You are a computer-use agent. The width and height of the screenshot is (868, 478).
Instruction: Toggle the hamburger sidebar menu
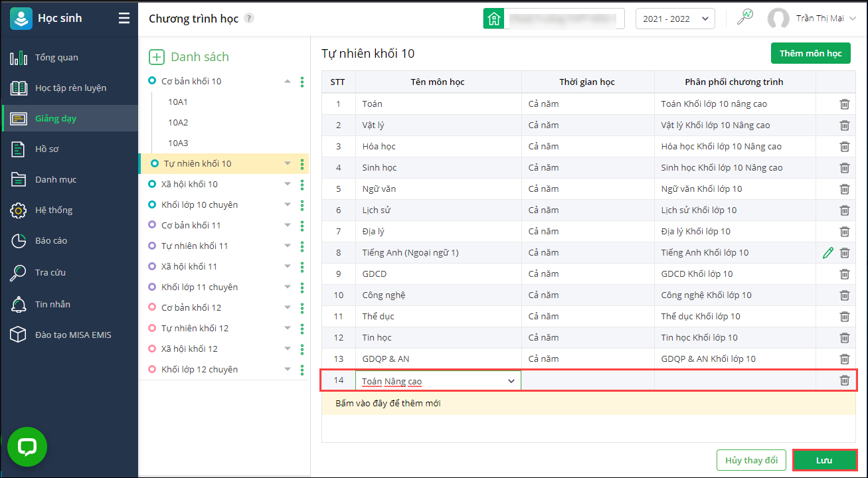(124, 18)
